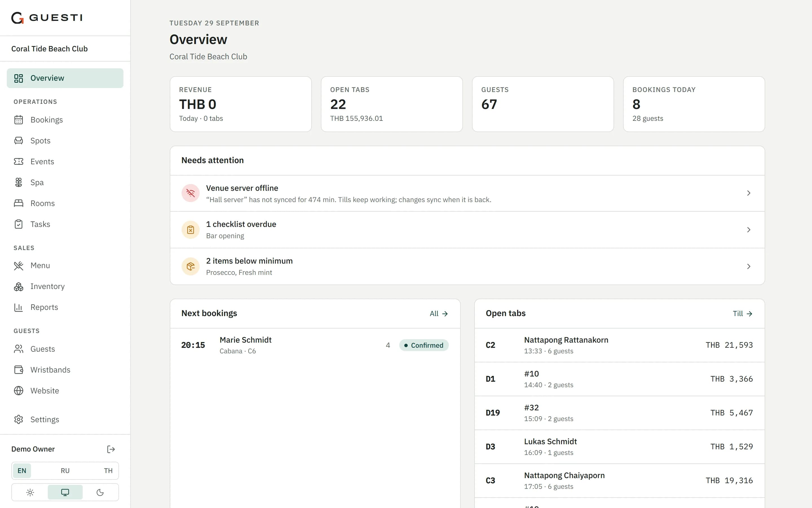Enable light theme sun icon
The width and height of the screenshot is (812, 508).
(30, 492)
